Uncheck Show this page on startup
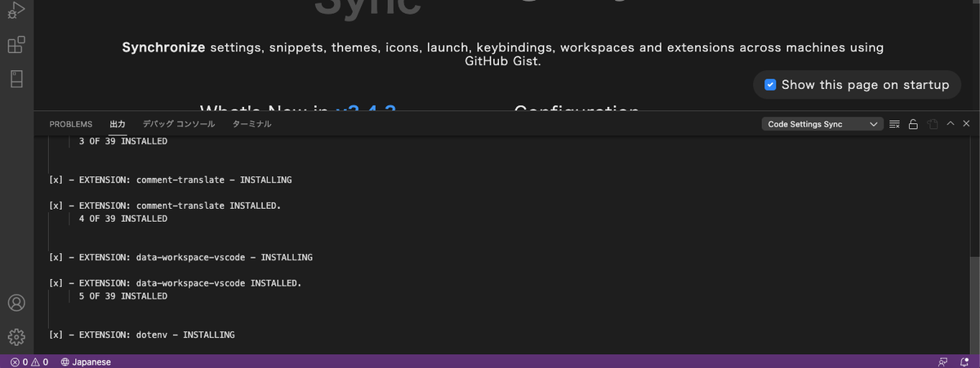This screenshot has height=368, width=980. click(769, 85)
